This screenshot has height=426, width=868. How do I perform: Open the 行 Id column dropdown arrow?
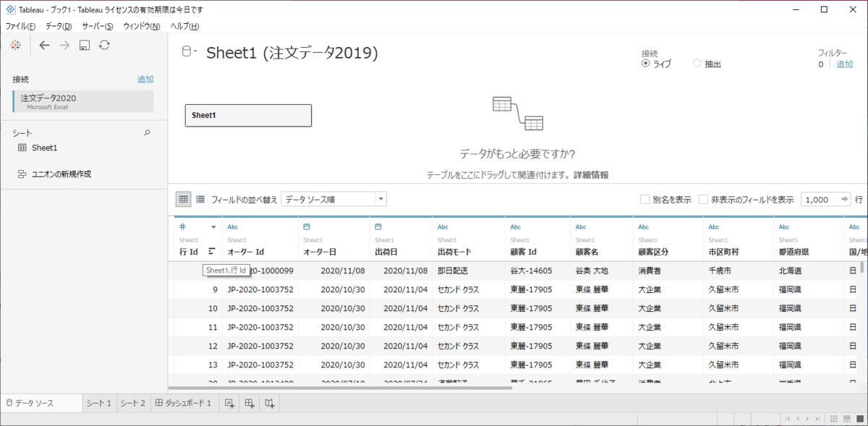[x=213, y=227]
